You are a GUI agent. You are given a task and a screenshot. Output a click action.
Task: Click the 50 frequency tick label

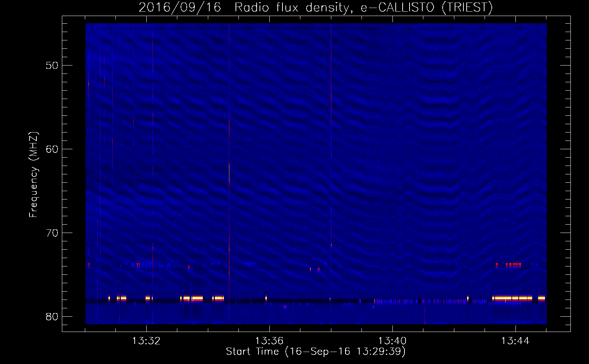click(52, 66)
